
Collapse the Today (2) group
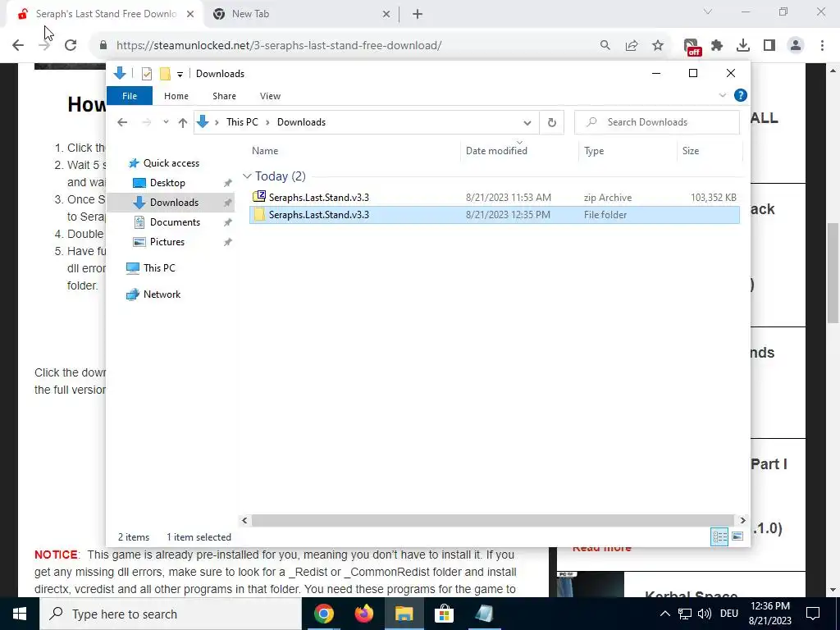pyautogui.click(x=246, y=176)
